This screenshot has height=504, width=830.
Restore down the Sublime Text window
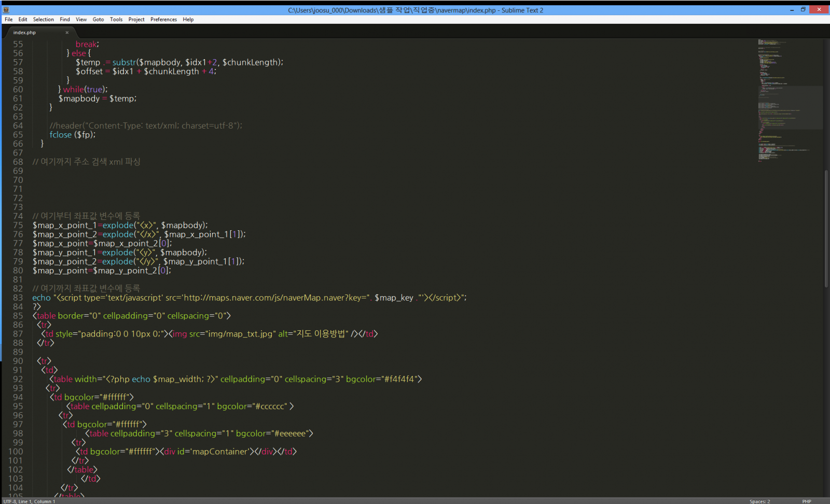(x=803, y=10)
